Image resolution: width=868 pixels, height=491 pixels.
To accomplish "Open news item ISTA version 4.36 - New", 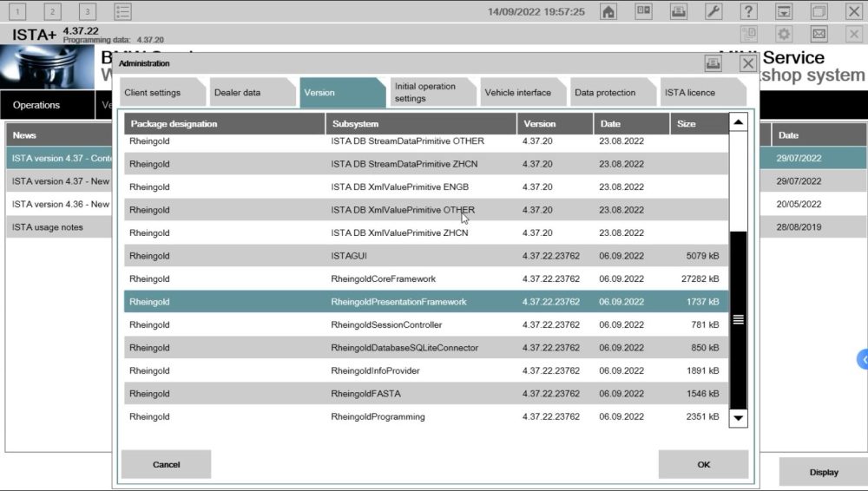I will (x=59, y=204).
